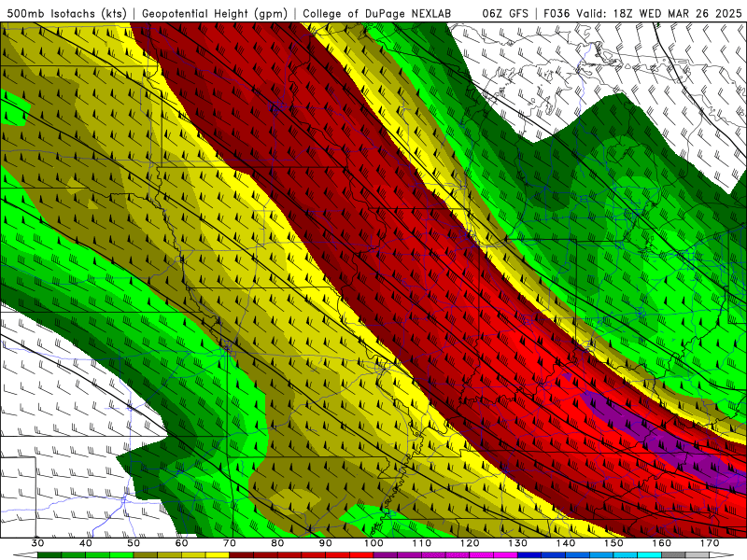Click the legend value 170

click(x=710, y=543)
